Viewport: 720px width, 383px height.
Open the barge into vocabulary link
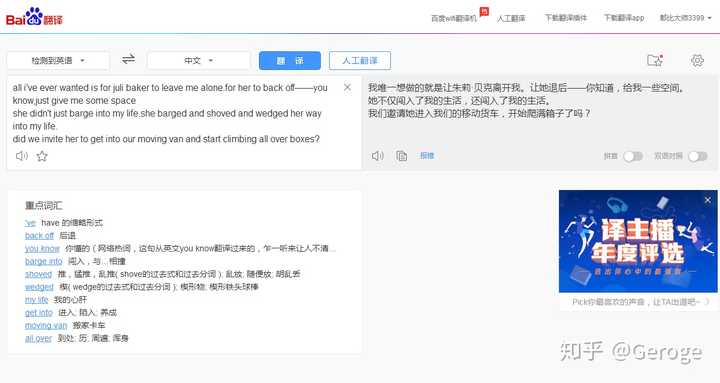(43, 261)
